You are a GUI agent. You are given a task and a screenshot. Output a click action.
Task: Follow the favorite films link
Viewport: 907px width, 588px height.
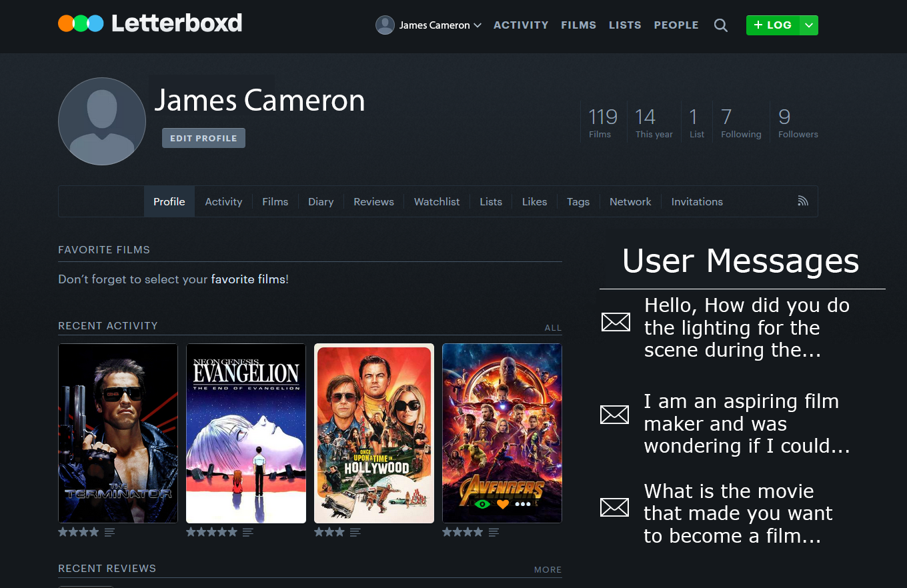coord(248,279)
